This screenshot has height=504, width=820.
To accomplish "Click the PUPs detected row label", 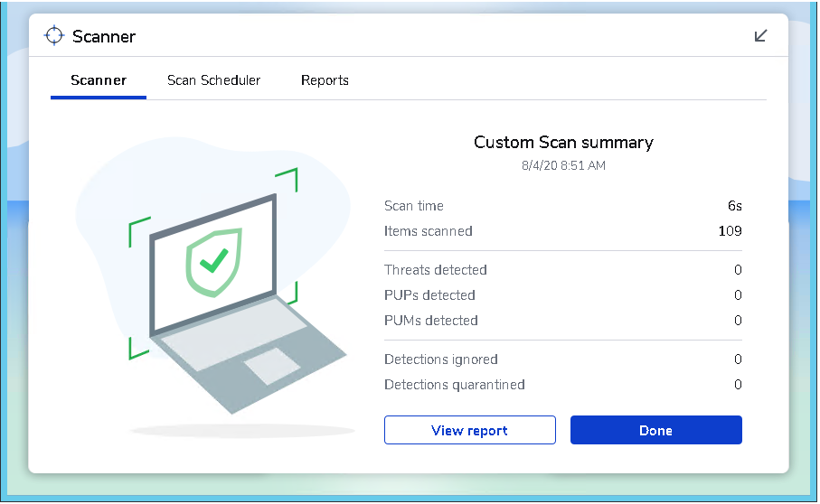I will coord(429,295).
